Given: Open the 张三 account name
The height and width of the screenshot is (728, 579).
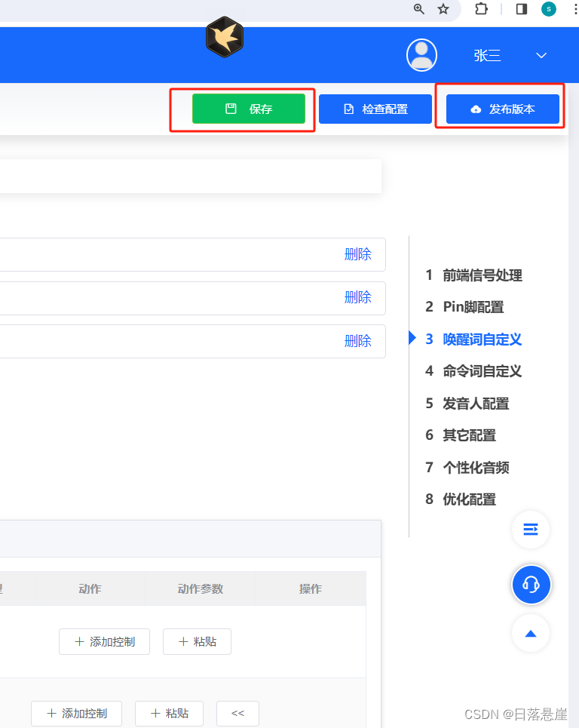Looking at the screenshot, I should coord(487,55).
